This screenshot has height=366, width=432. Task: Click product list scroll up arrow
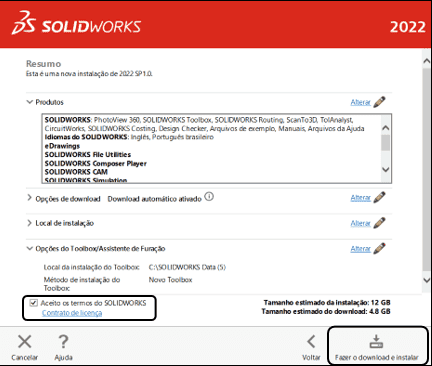[x=386, y=128]
